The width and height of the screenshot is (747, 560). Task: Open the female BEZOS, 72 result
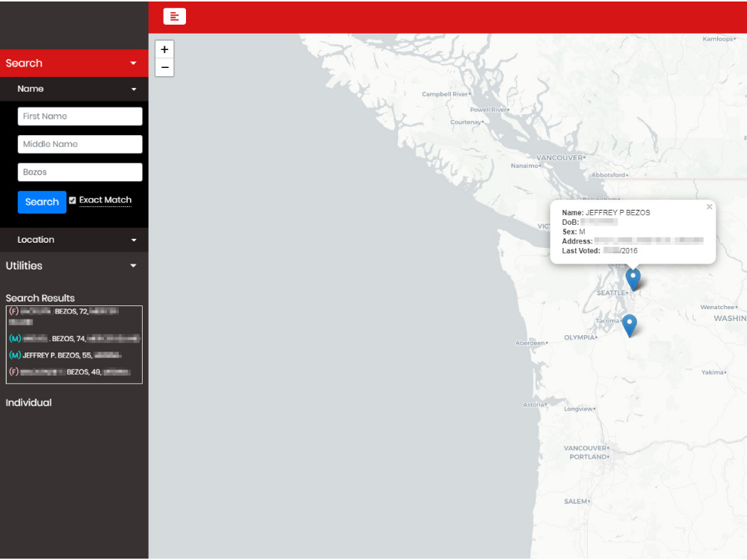click(63, 316)
